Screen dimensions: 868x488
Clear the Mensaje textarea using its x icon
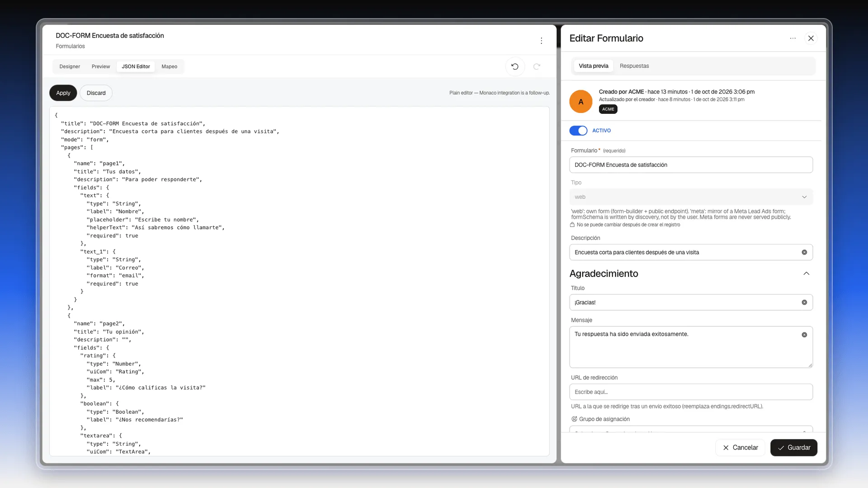pos(804,335)
